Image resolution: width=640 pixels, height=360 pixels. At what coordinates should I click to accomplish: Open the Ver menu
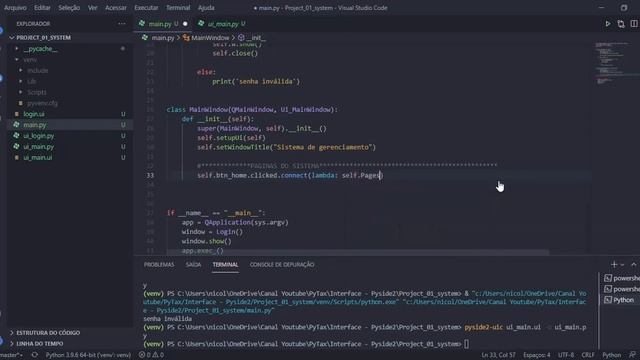coord(93,8)
